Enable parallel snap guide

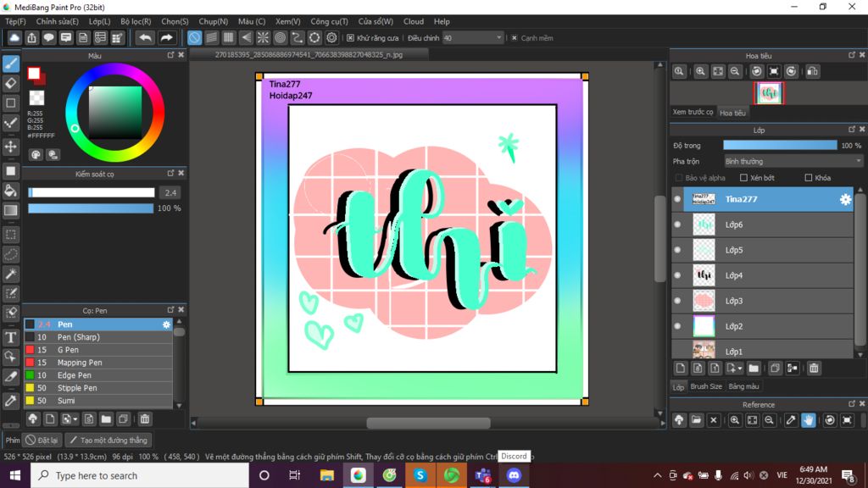point(211,37)
